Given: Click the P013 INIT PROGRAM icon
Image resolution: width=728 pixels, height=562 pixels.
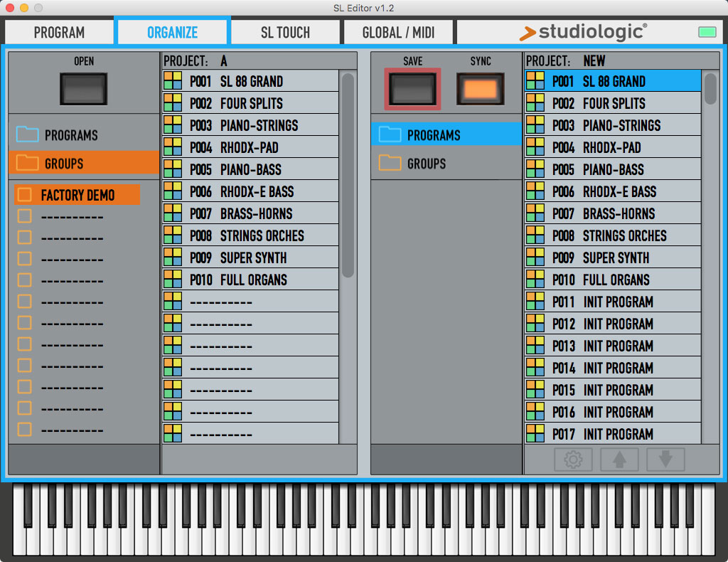Looking at the screenshot, I should point(535,346).
